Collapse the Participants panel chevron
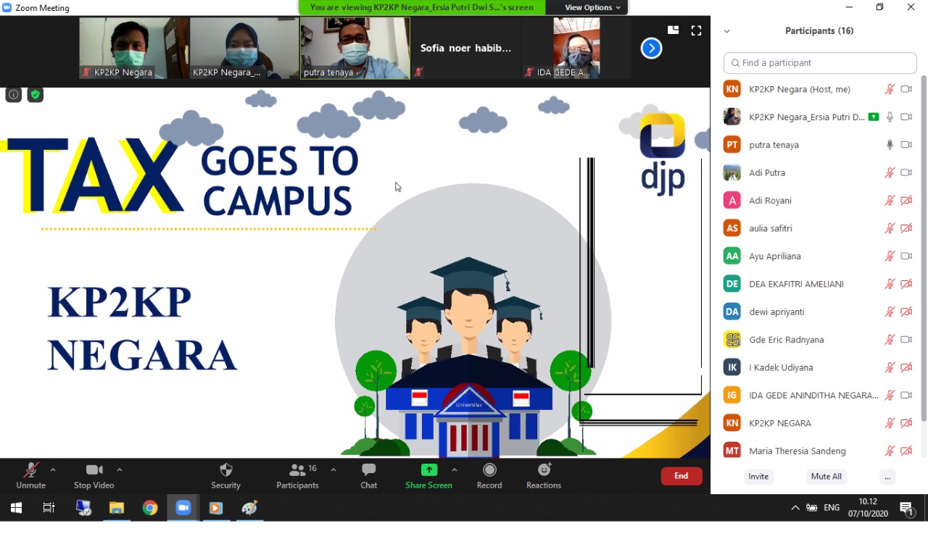Image resolution: width=928 pixels, height=560 pixels. 727,31
